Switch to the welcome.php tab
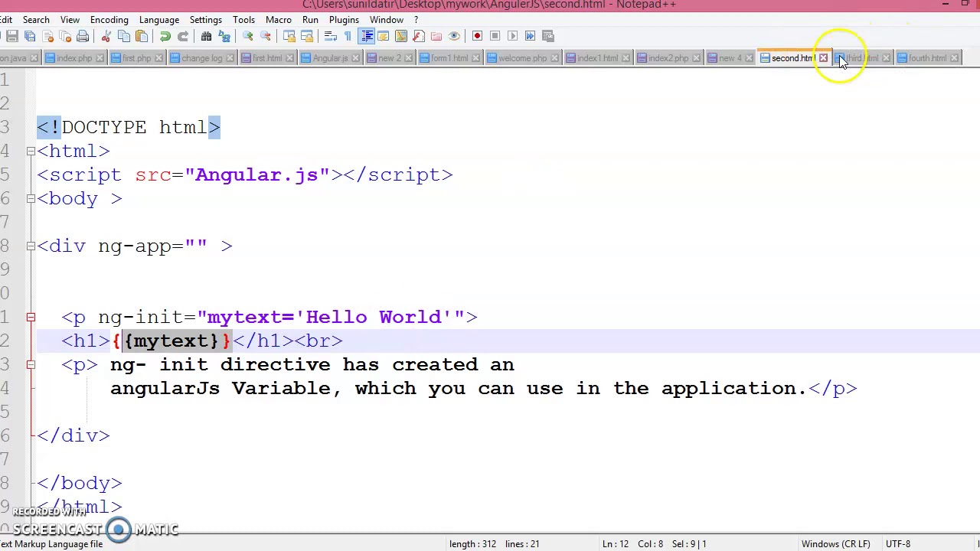Viewport: 980px width, 551px height. (x=523, y=58)
